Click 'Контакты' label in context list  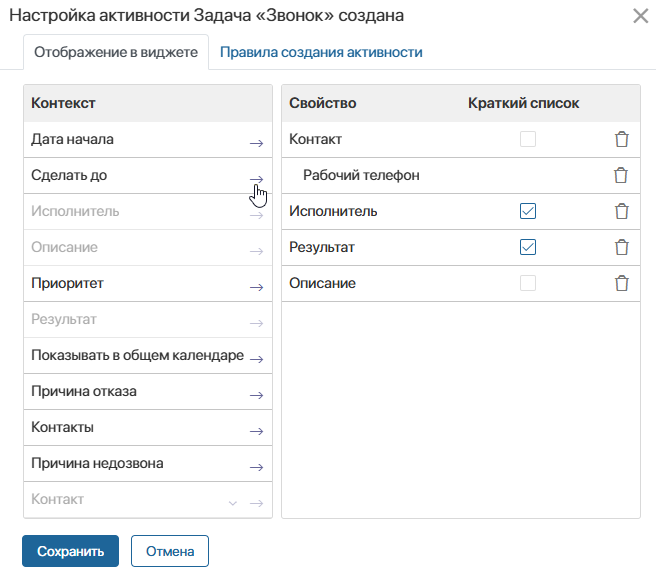[62, 427]
